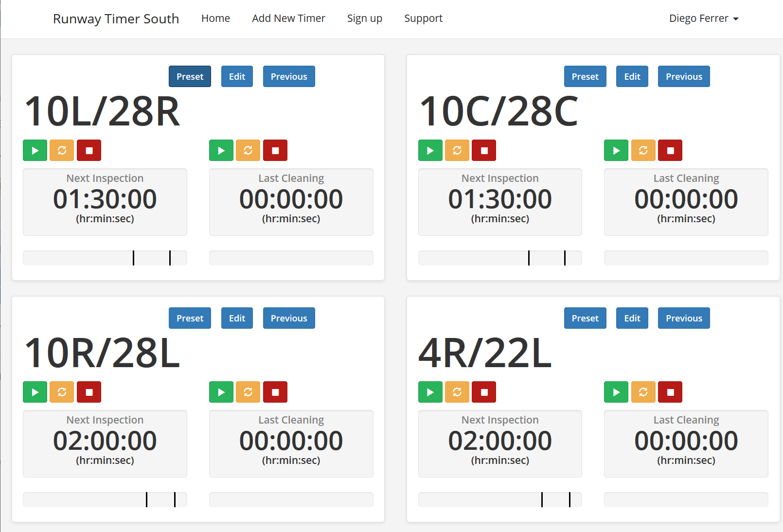Stop the 10C/28C Next Inspection timer
Image resolution: width=783 pixels, height=532 pixels.
tap(484, 150)
